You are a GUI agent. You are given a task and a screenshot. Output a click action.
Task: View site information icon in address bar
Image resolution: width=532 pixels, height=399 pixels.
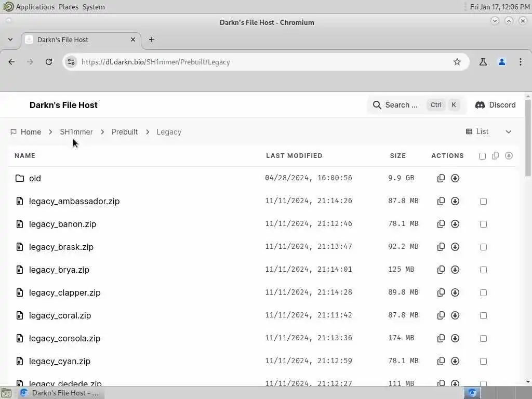pos(71,62)
